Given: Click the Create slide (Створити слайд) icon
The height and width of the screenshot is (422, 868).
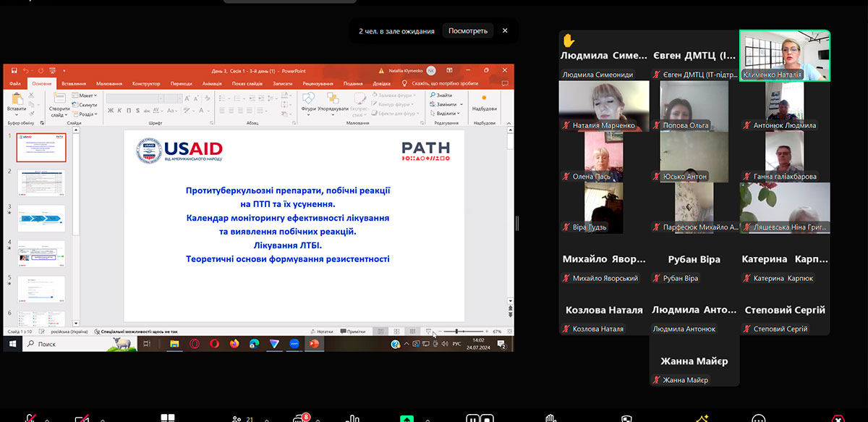Looking at the screenshot, I should coord(59,102).
